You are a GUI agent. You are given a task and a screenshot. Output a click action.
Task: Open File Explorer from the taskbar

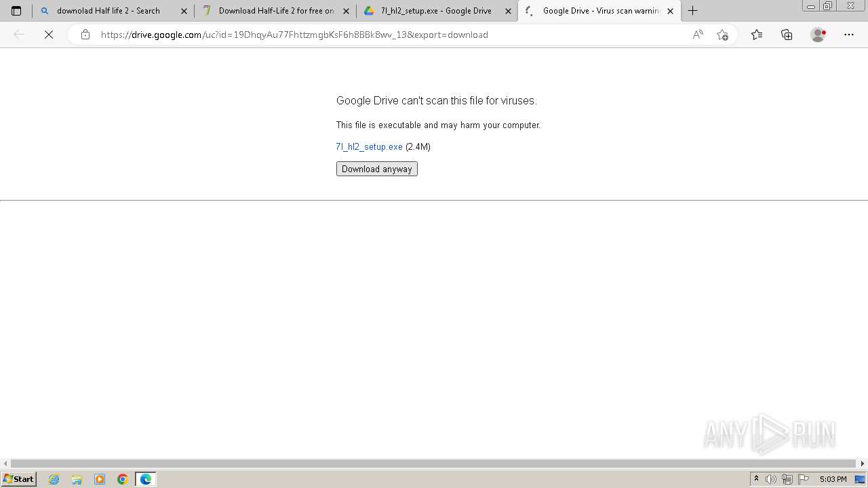pos(77,479)
